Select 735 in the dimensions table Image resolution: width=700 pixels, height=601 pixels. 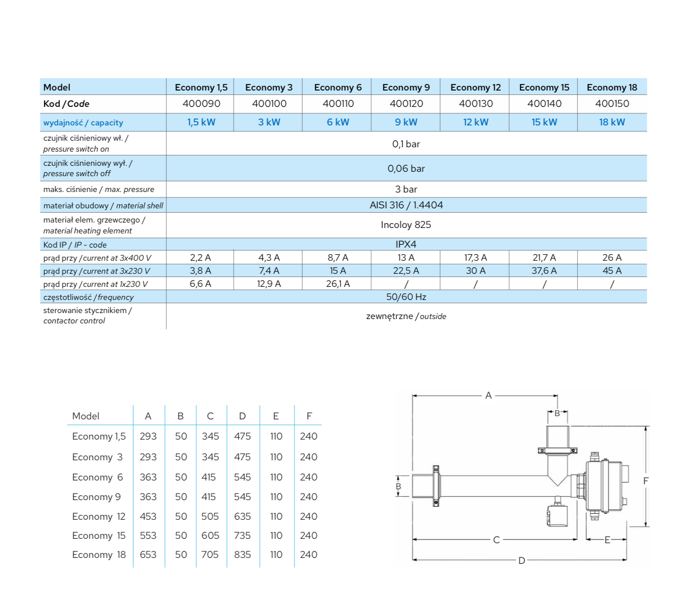(243, 536)
